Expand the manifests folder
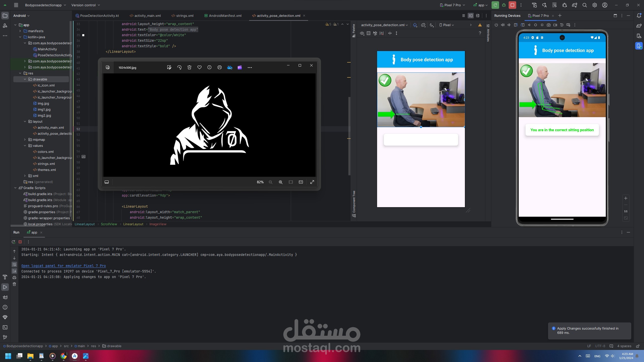The height and width of the screenshot is (362, 644). (x=20, y=31)
